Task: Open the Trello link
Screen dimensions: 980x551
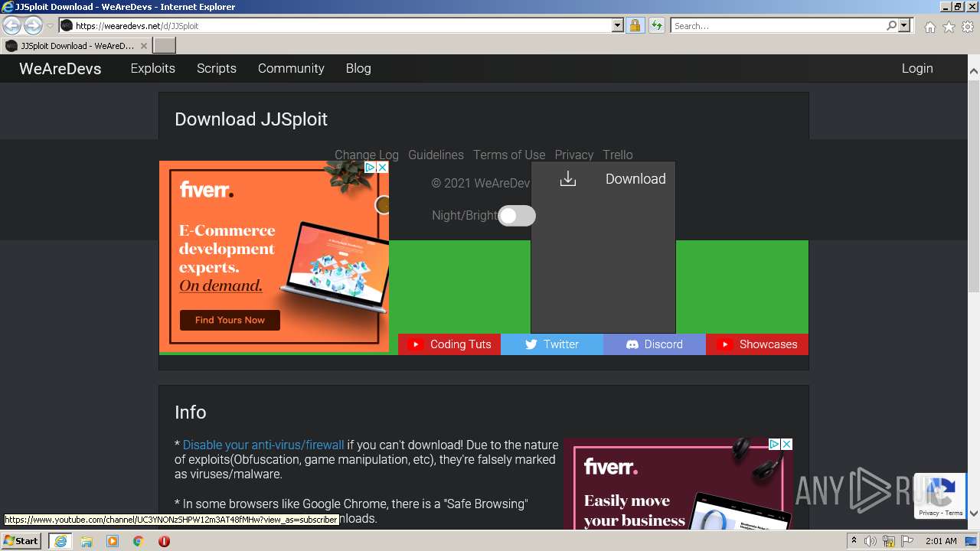Action: tap(618, 155)
